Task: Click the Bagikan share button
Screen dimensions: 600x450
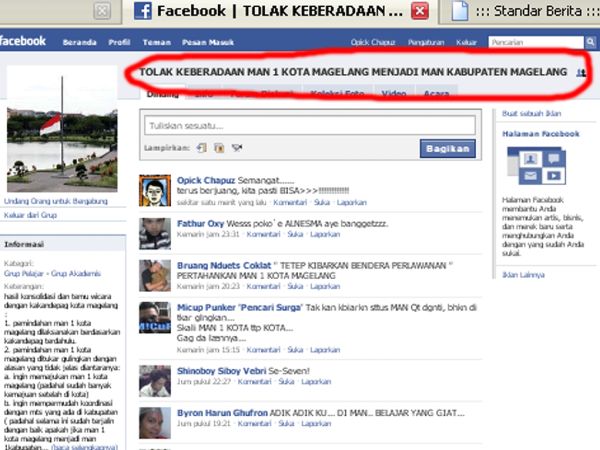Action: (448, 148)
